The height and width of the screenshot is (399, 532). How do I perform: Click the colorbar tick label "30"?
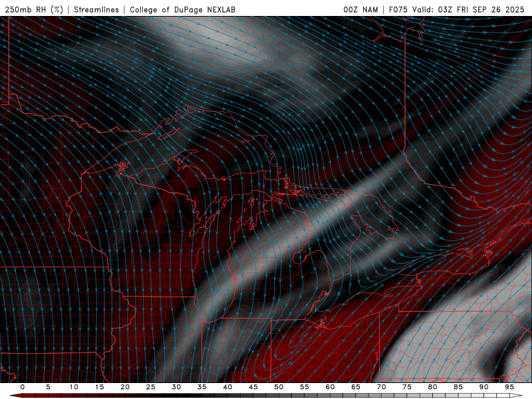point(176,387)
